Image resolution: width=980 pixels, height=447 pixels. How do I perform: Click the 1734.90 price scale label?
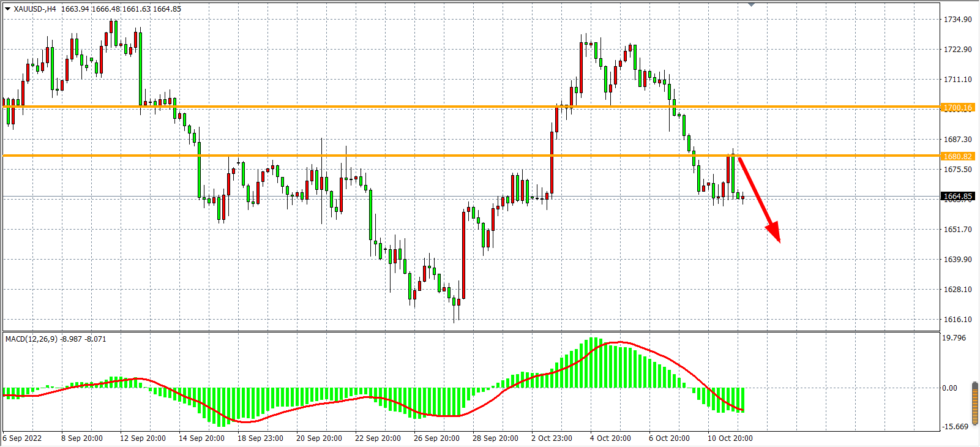click(957, 20)
